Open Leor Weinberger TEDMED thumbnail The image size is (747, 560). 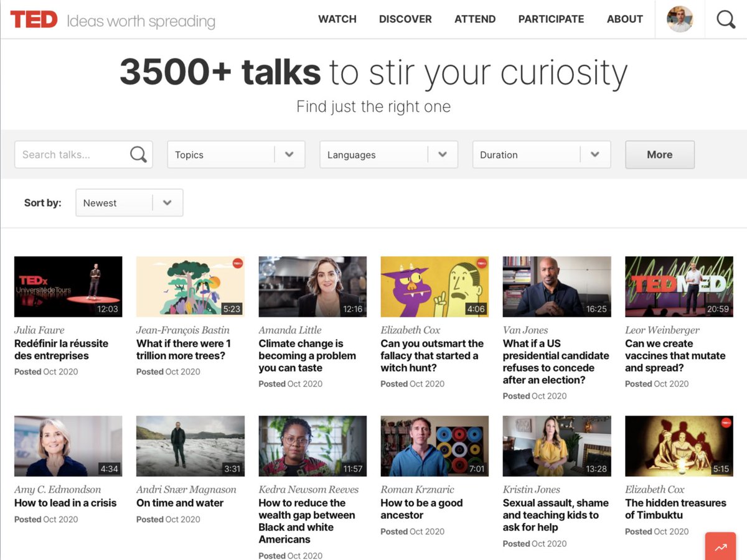(x=679, y=287)
